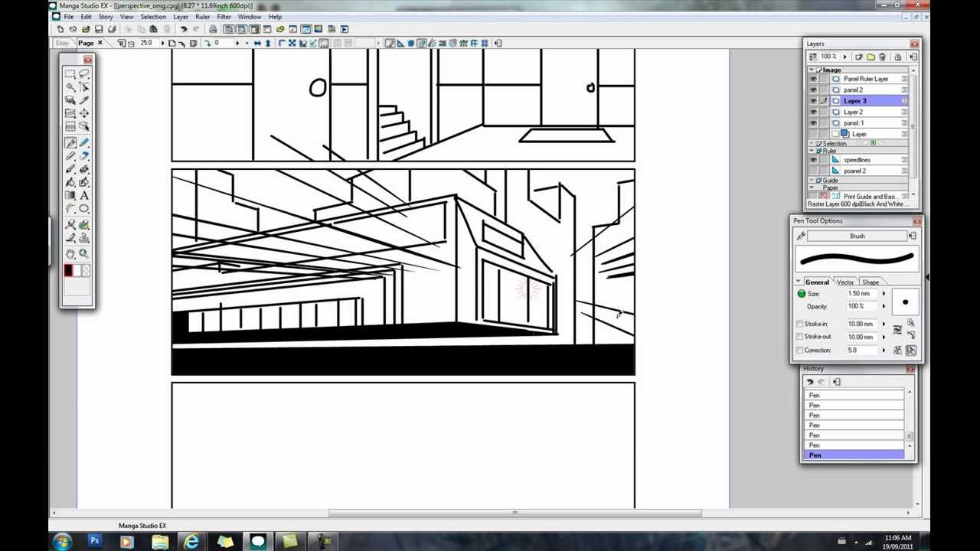Click the Brush preset button

click(857, 236)
